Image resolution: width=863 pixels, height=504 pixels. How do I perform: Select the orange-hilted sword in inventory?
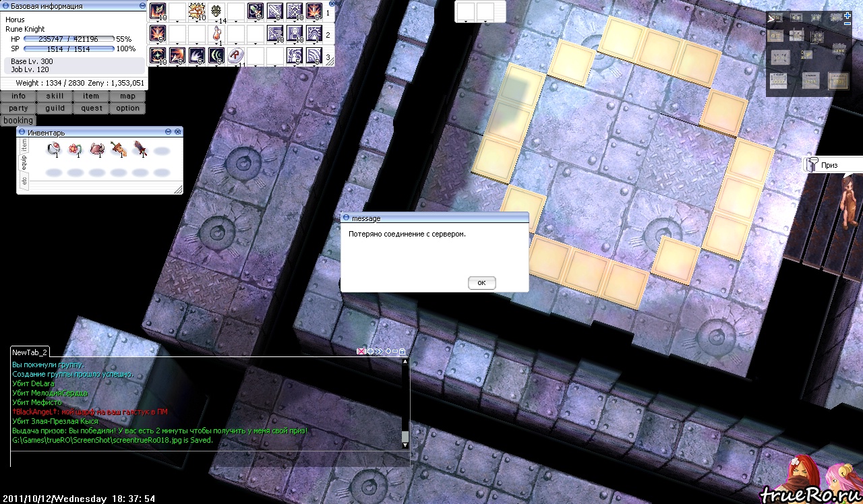click(118, 150)
